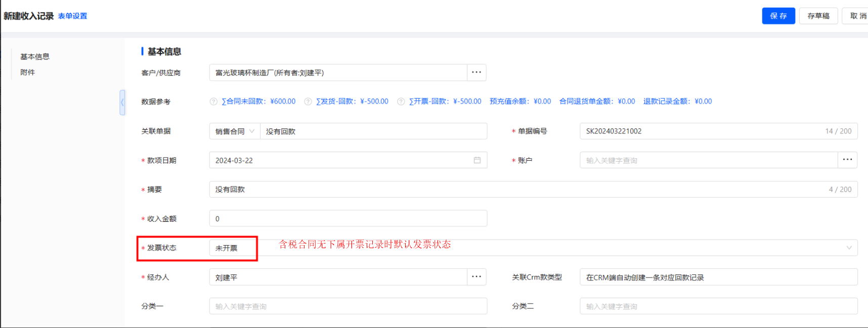Click the 分类二 search input

pos(718,306)
